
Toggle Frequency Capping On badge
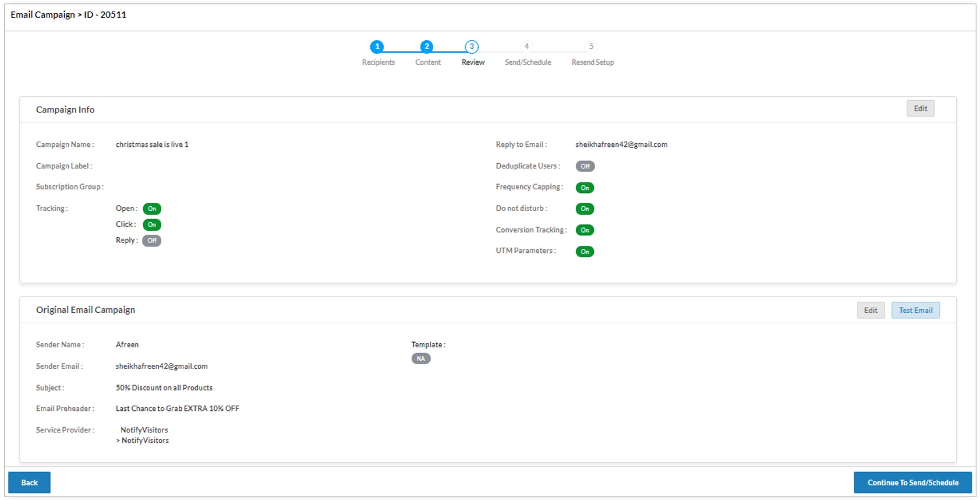coord(585,188)
